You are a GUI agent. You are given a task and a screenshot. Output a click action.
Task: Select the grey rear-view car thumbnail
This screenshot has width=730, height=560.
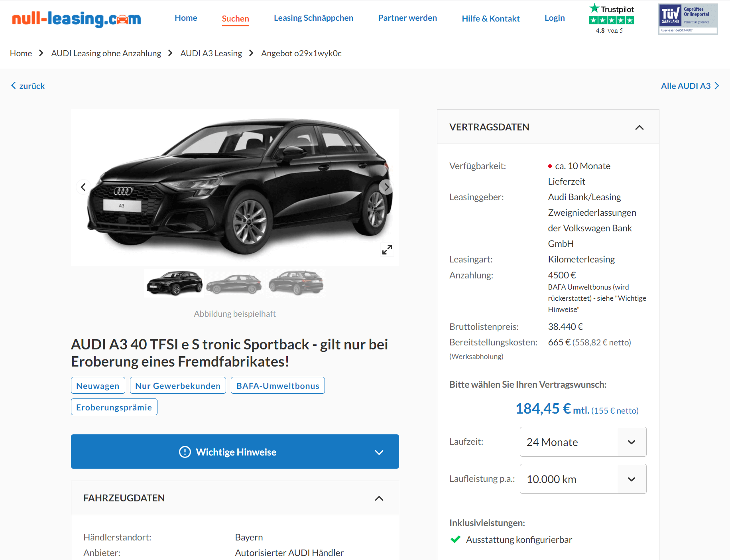(x=296, y=283)
